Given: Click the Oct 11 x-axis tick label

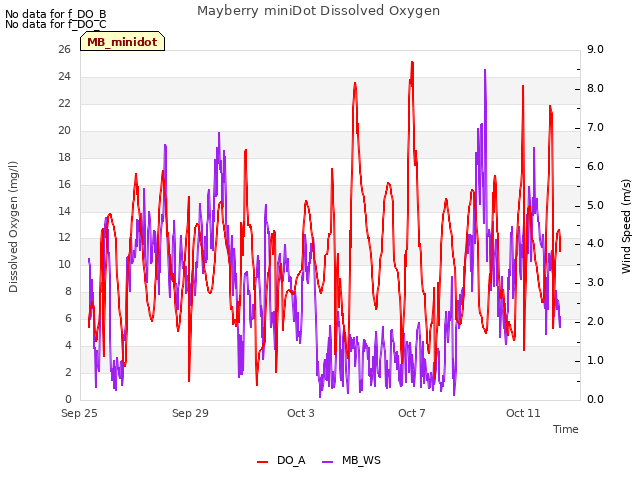Looking at the screenshot, I should (x=523, y=413).
